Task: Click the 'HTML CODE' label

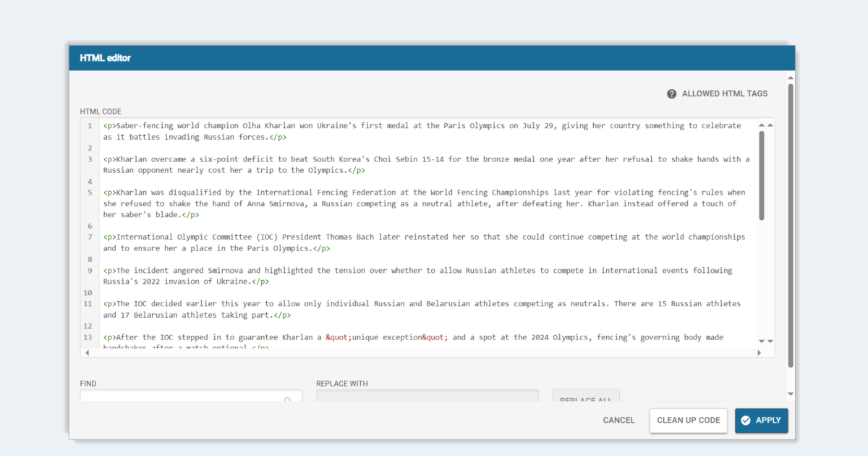Action: [101, 111]
